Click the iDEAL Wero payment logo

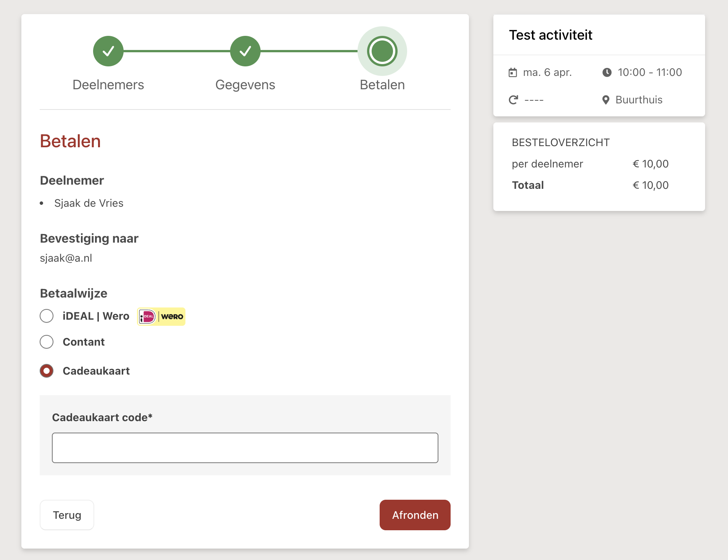(161, 317)
